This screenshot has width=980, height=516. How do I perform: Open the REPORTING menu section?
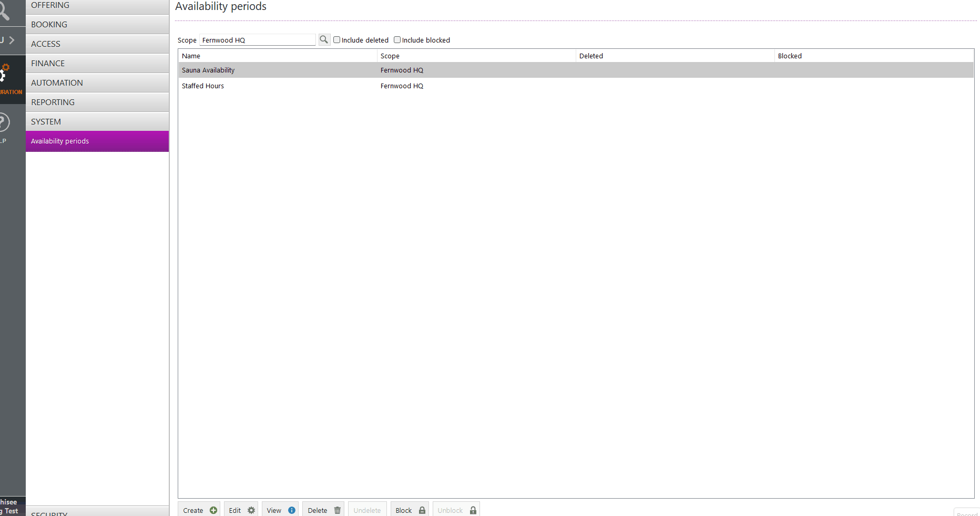click(x=97, y=102)
